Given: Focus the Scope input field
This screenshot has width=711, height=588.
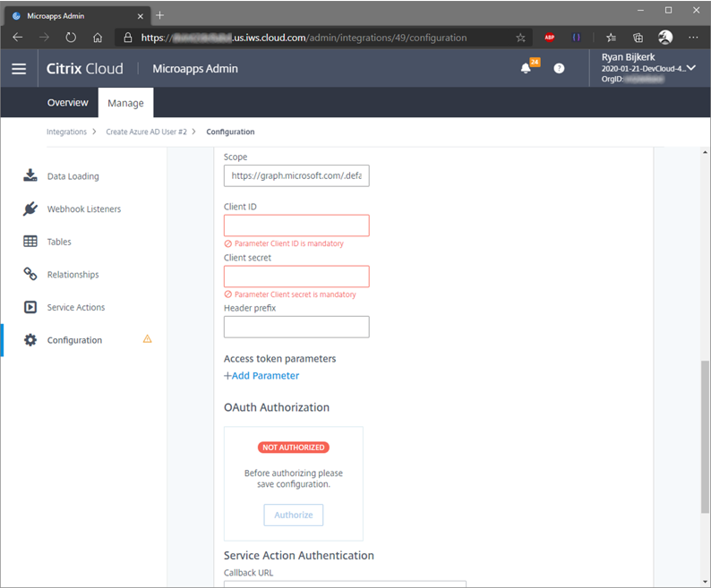Looking at the screenshot, I should [x=296, y=176].
